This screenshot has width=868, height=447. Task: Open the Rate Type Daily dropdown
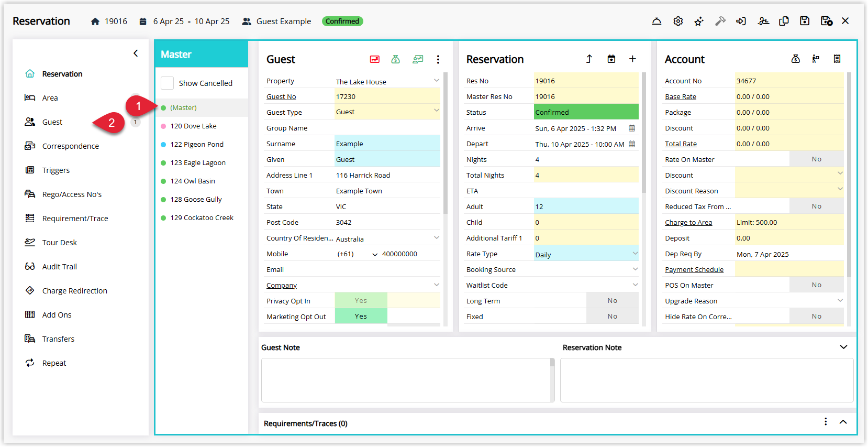[x=635, y=253]
